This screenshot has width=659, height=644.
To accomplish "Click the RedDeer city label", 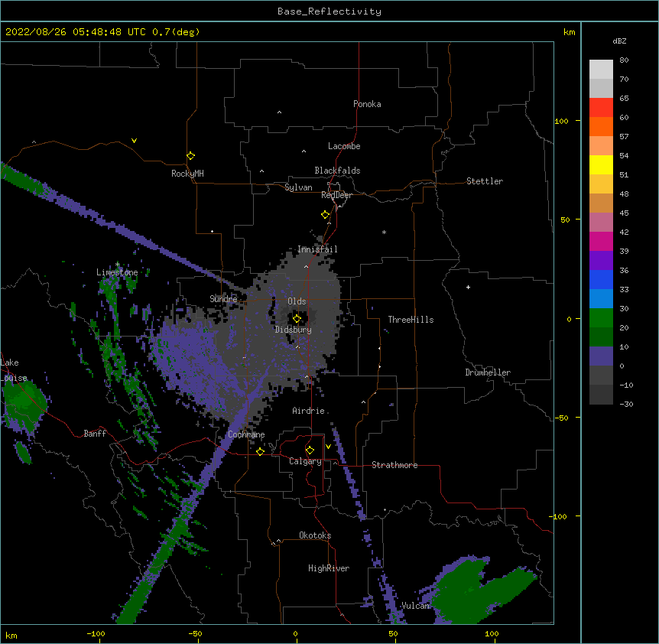I will (336, 195).
